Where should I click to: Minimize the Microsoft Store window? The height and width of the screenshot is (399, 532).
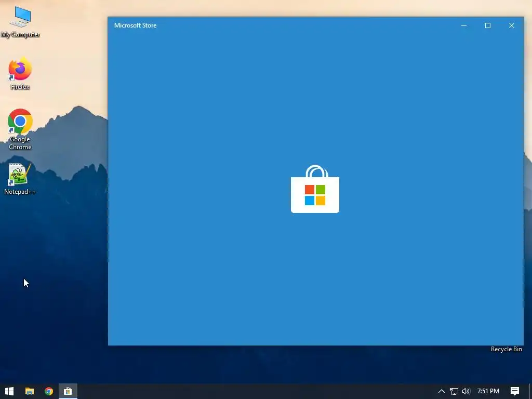(x=464, y=25)
